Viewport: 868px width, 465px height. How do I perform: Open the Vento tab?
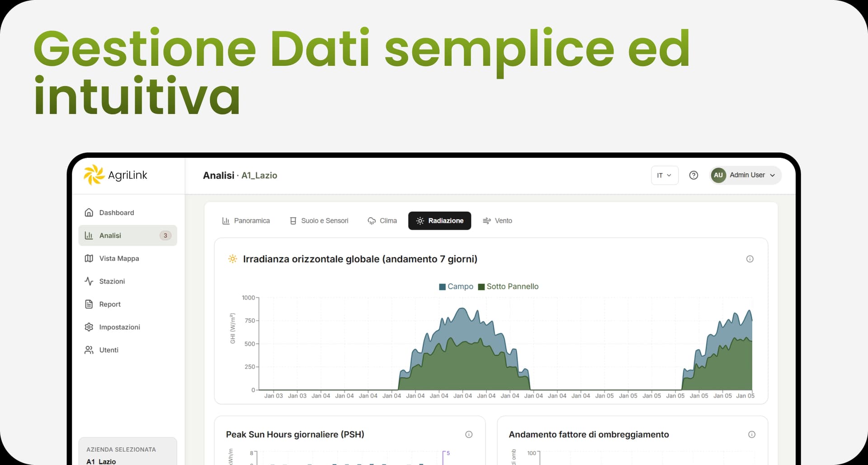click(497, 221)
